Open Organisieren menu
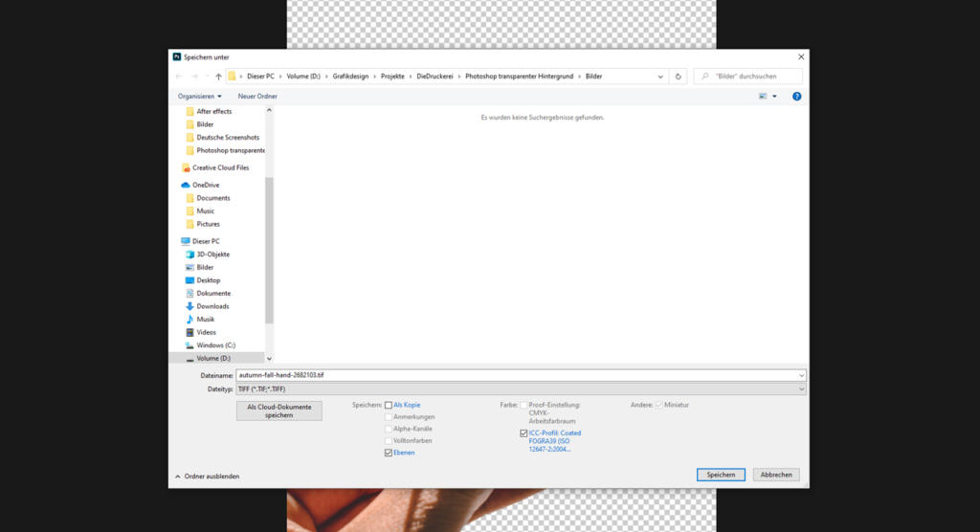 (x=199, y=97)
